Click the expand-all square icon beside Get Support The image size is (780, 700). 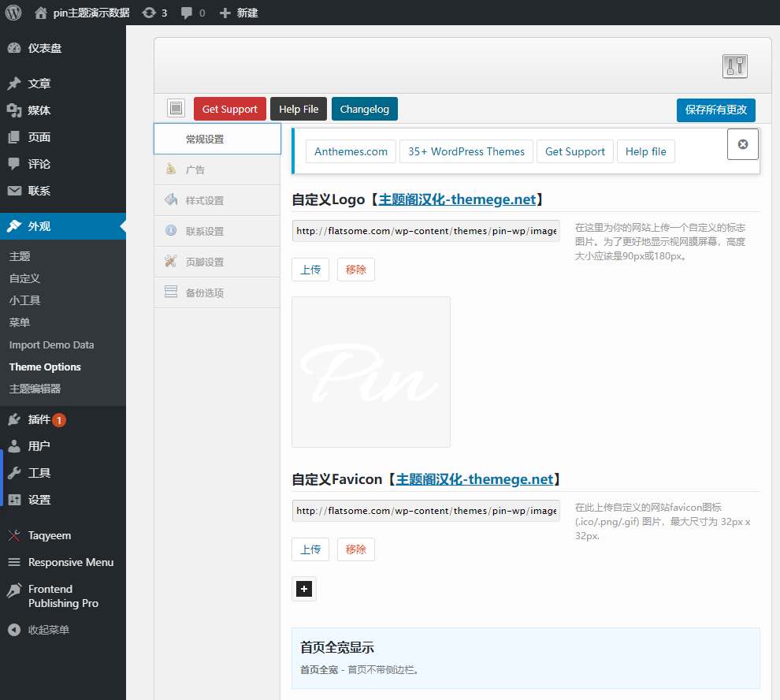176,108
